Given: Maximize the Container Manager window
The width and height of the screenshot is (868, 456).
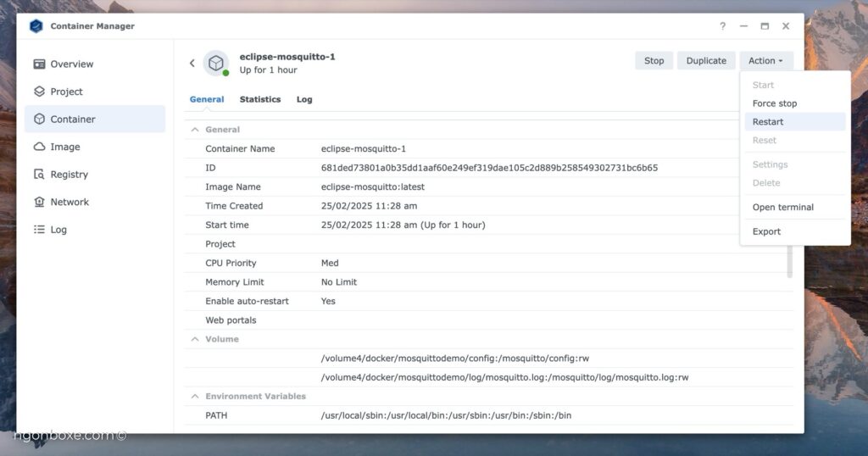Looking at the screenshot, I should pos(765,26).
